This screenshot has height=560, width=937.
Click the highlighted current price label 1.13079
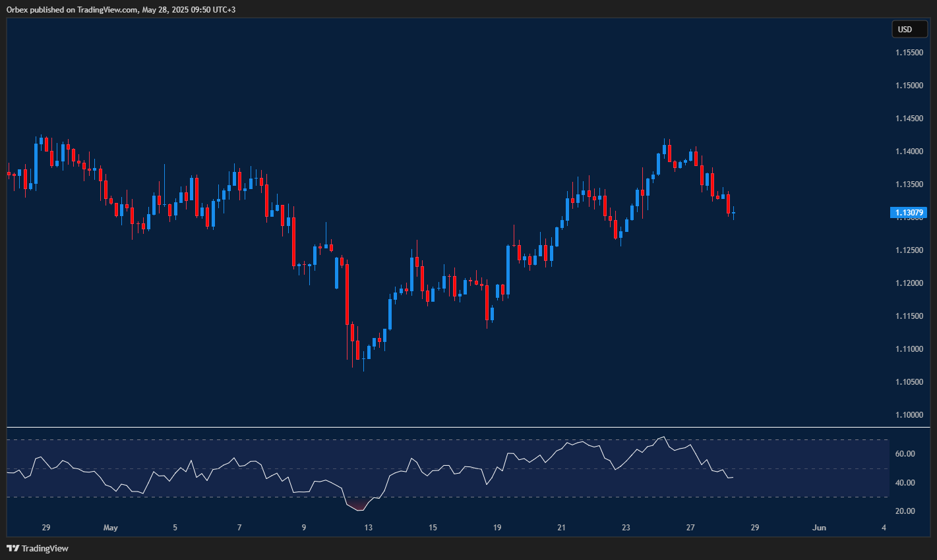909,212
